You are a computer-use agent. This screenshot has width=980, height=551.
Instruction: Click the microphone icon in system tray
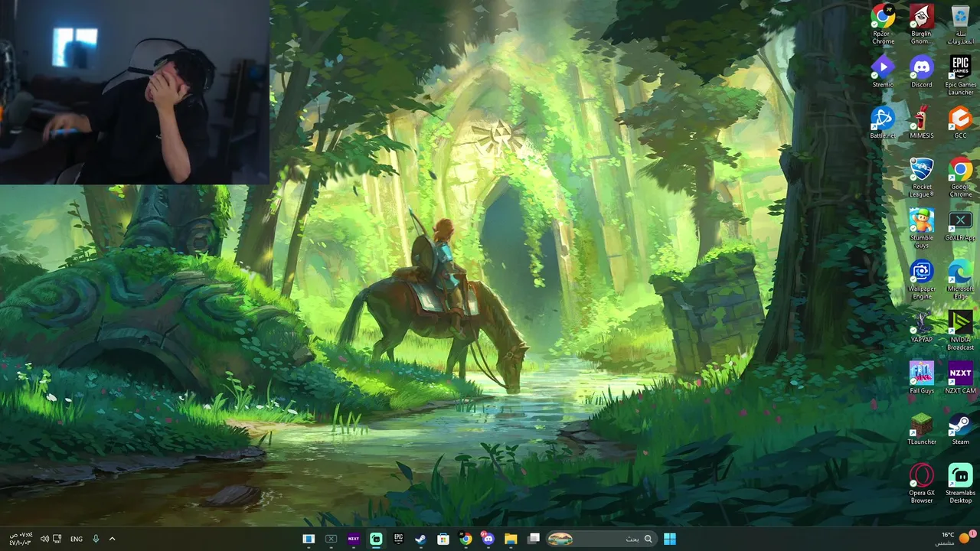tap(96, 539)
